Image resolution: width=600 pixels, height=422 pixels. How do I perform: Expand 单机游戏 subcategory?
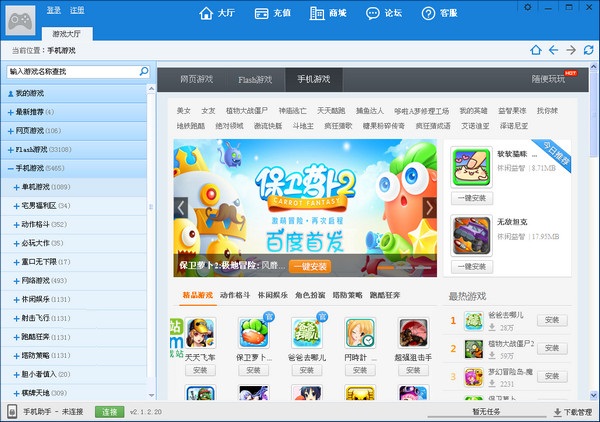pyautogui.click(x=16, y=187)
